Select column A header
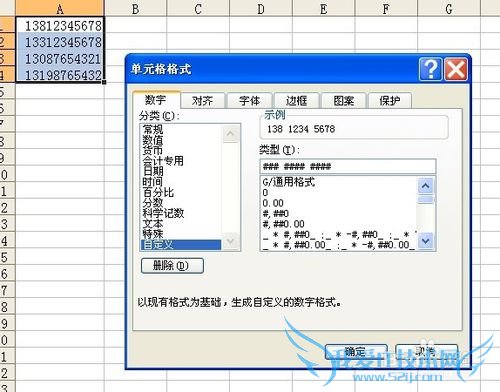Viewport: 500px width, 392px height. point(60,8)
